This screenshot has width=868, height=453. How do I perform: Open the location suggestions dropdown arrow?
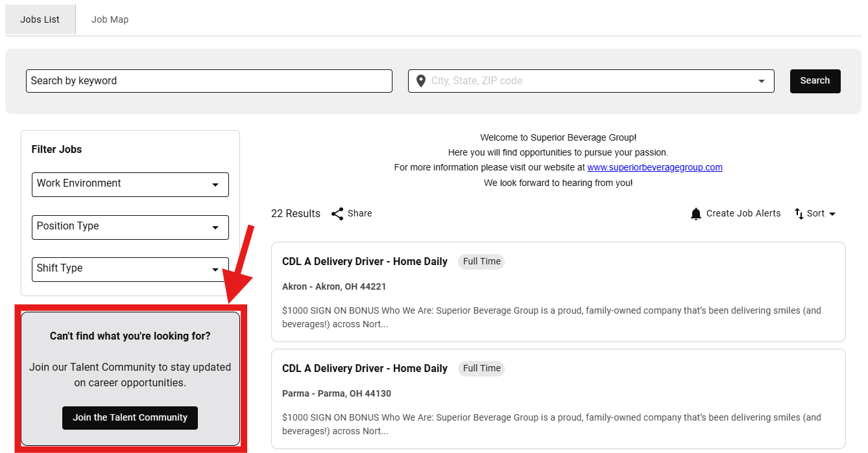coord(761,81)
